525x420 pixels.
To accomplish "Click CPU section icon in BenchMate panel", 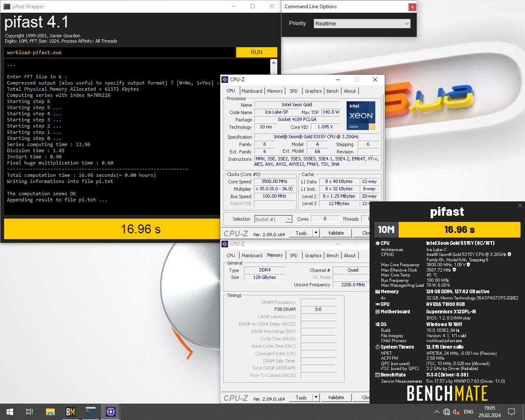I will (377, 243).
